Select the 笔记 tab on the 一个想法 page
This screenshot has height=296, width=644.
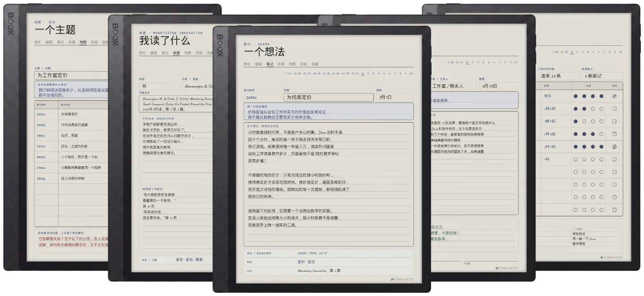(x=270, y=64)
